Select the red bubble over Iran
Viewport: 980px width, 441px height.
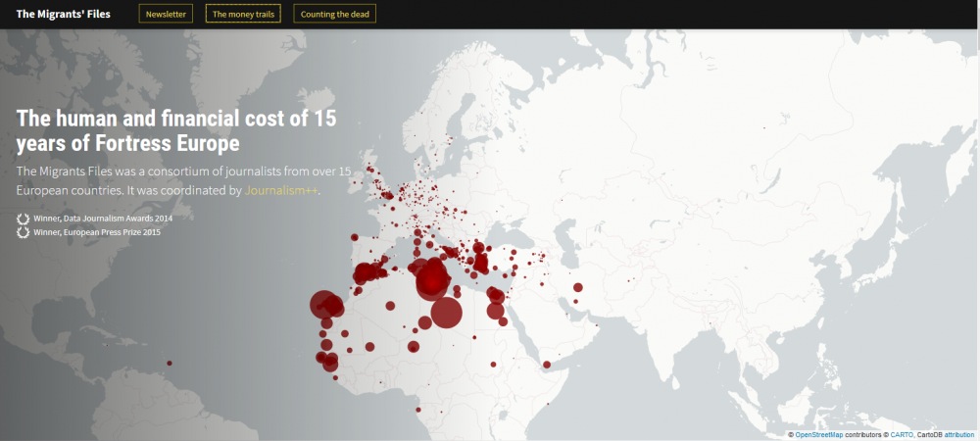pos(577,287)
